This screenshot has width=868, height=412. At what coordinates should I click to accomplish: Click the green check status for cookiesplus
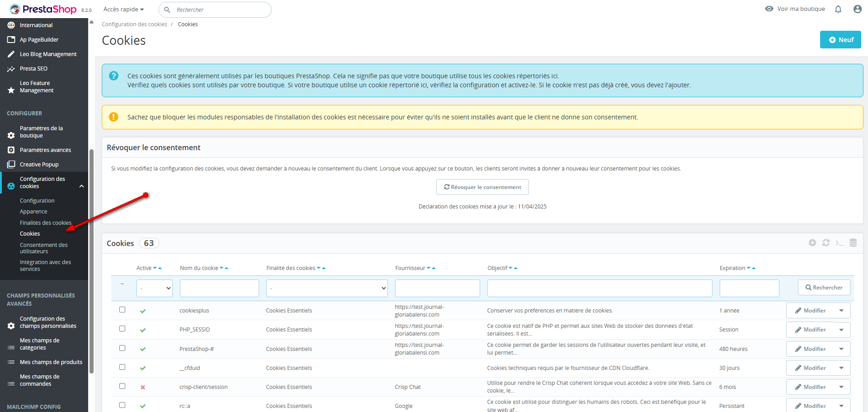pyautogui.click(x=143, y=311)
